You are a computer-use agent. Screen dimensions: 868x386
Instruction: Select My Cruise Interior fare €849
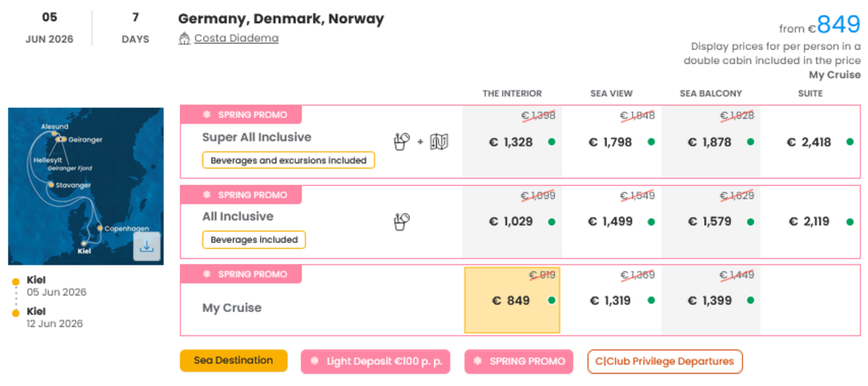(512, 301)
